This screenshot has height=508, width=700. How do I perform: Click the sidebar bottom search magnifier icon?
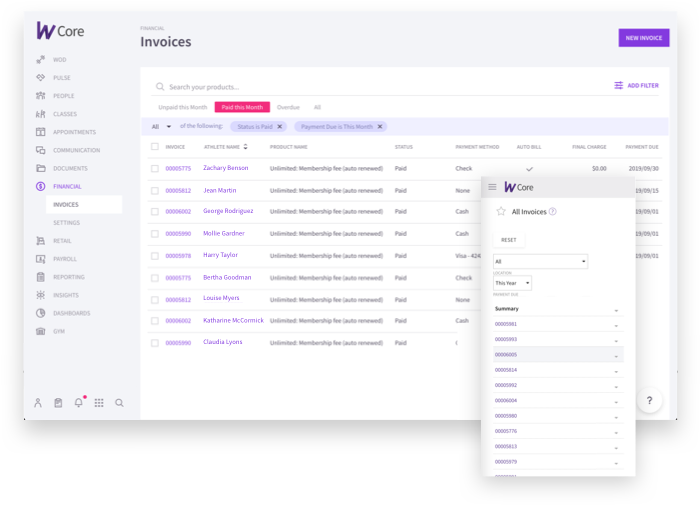point(119,403)
